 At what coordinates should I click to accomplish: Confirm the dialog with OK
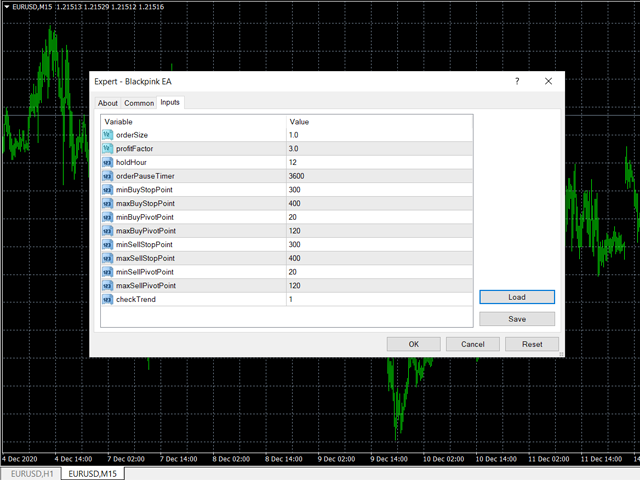[413, 344]
